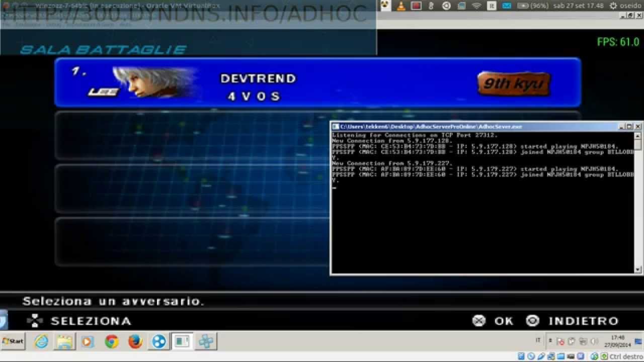Open the Wi-Fi network indicator in top panel
Viewport: 644px width, 362px height.
click(476, 6)
